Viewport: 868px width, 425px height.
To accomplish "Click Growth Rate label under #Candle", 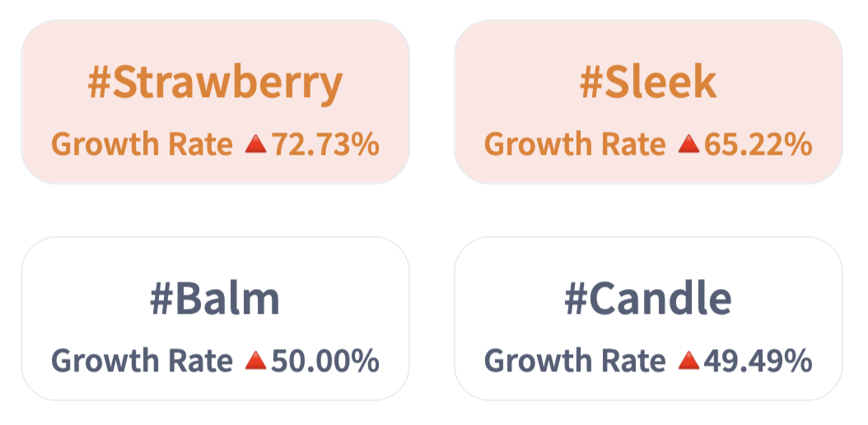I will [x=575, y=362].
